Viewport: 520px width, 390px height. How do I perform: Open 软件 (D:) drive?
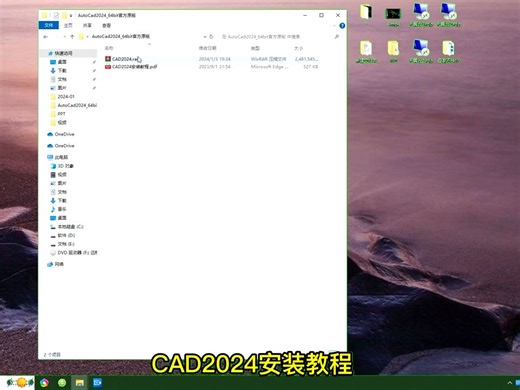(x=66, y=235)
